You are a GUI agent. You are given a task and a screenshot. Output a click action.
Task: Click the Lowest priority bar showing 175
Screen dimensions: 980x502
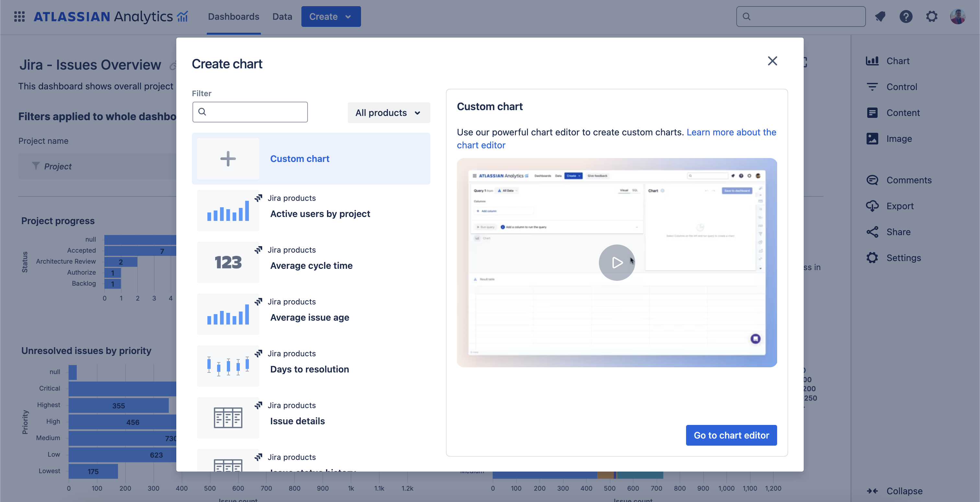point(93,471)
